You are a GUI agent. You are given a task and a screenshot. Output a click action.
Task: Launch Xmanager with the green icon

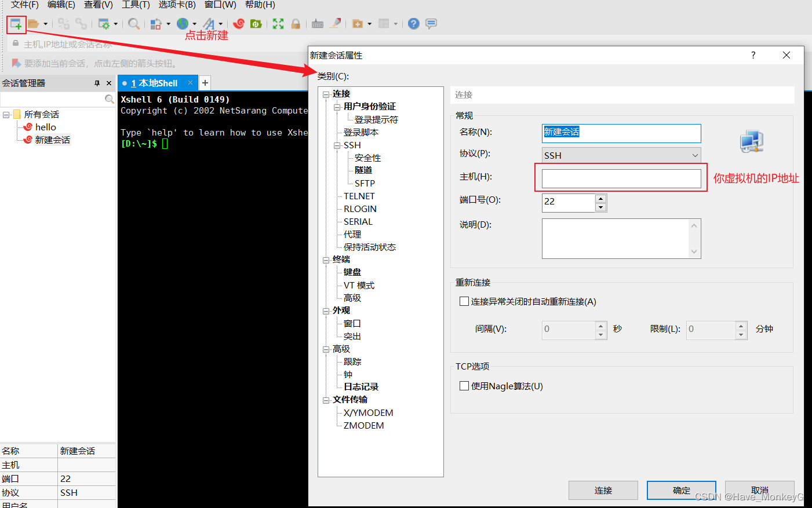coord(256,24)
